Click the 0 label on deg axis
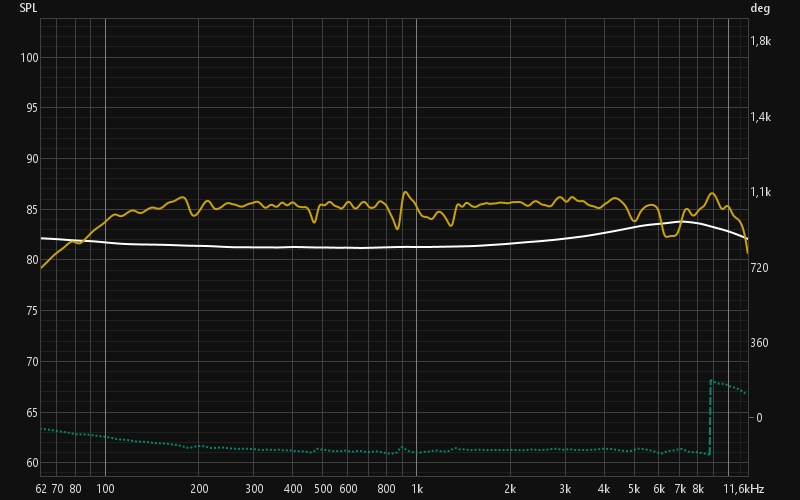The height and width of the screenshot is (500, 800). [x=759, y=418]
